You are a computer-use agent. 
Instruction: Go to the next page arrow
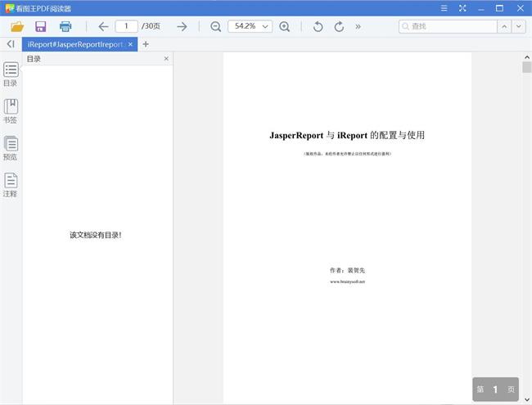(183, 26)
